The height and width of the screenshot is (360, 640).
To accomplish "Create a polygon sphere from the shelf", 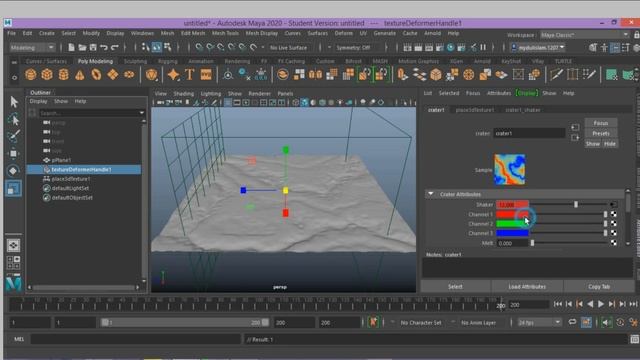I will click(x=31, y=75).
